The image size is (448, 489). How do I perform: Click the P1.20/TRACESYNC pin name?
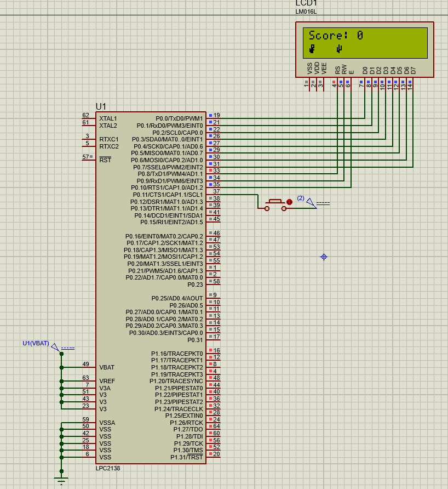[x=176, y=381]
